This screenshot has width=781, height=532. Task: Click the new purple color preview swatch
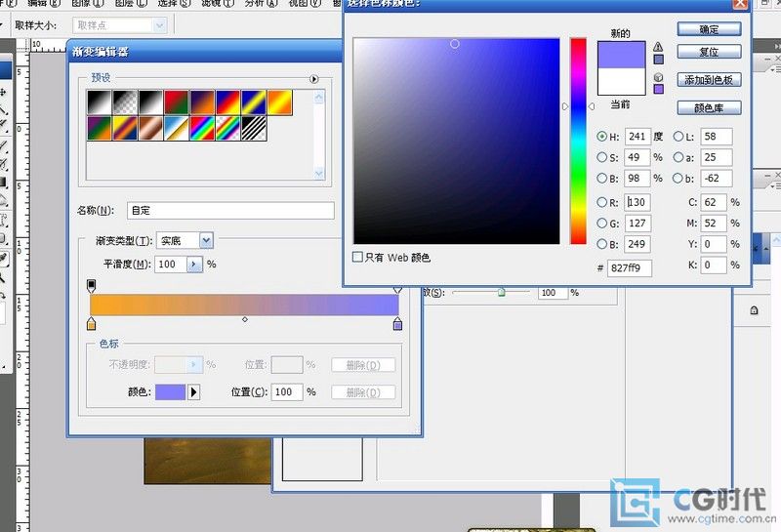pyautogui.click(x=621, y=55)
